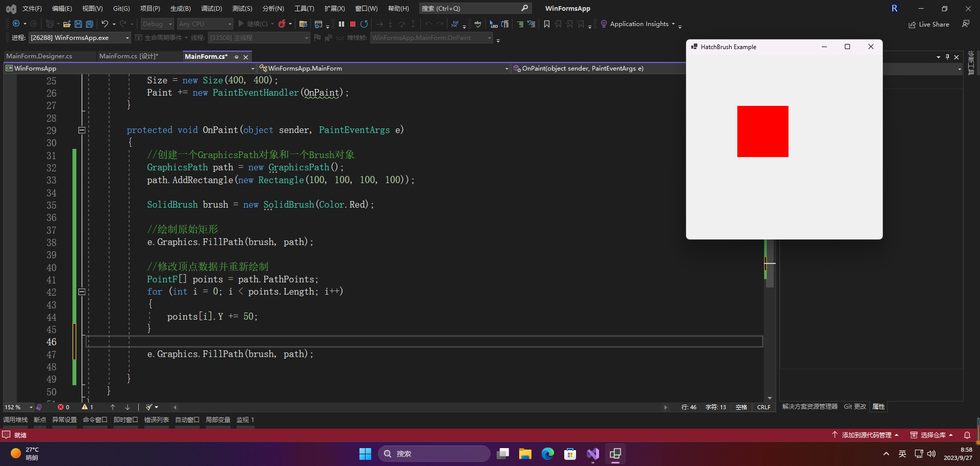980x466 pixels.
Task: Click the 继续(C) continue button
Action: pyautogui.click(x=253, y=24)
